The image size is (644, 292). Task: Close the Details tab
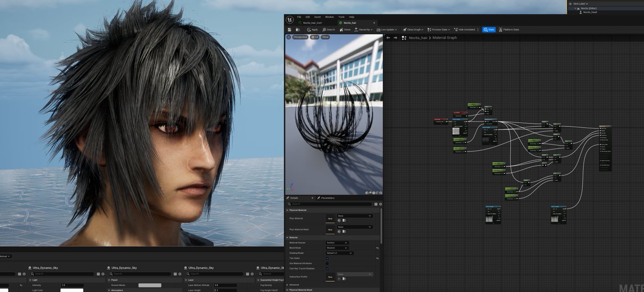[312, 198]
